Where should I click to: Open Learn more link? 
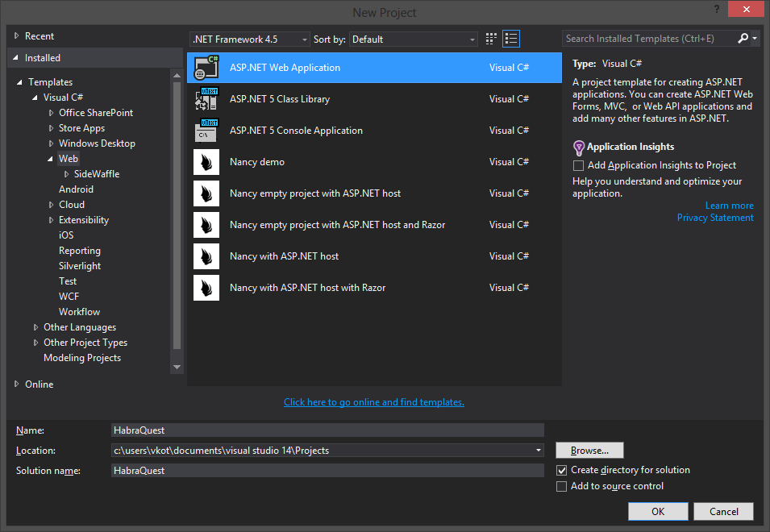pyautogui.click(x=729, y=206)
